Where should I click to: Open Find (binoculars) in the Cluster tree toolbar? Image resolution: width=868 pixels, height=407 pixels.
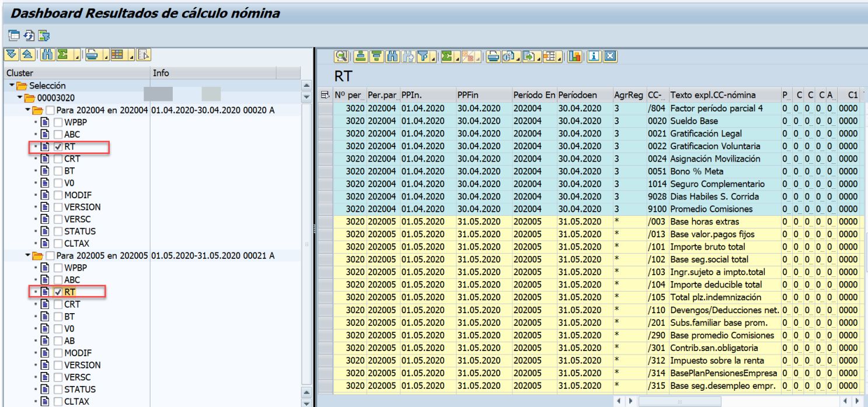click(x=48, y=55)
